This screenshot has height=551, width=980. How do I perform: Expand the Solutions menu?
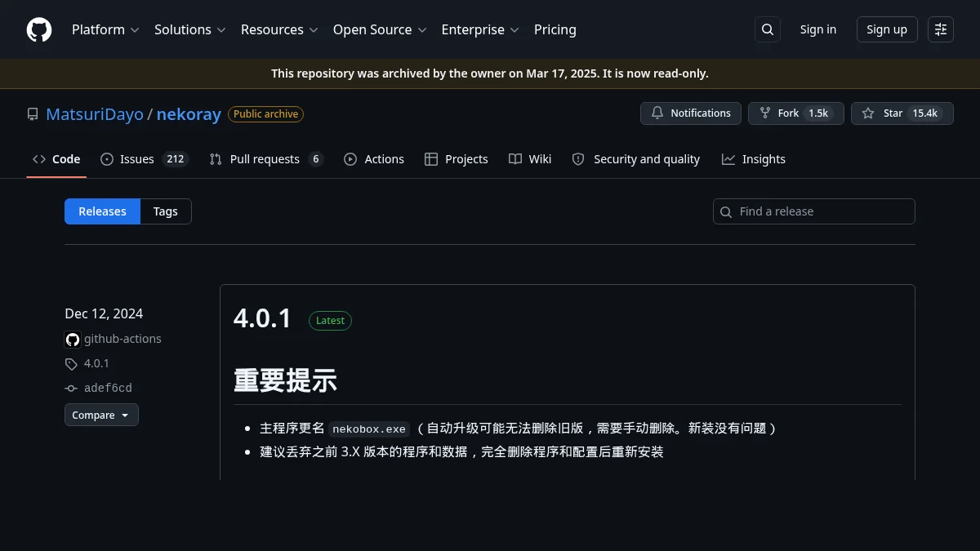(x=189, y=29)
